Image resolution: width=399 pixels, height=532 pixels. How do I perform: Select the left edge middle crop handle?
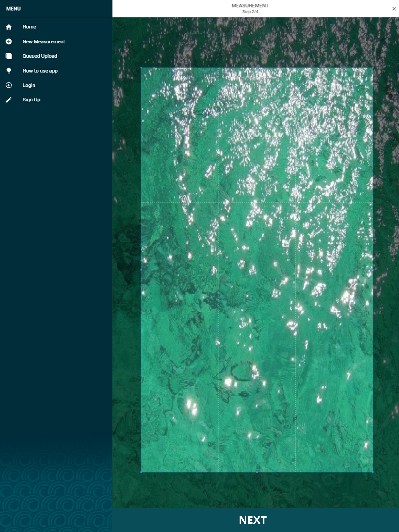point(141,270)
